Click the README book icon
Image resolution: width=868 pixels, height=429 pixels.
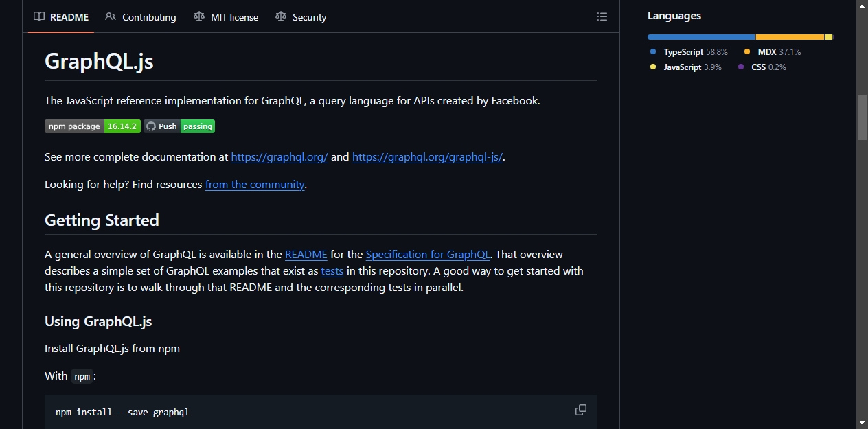point(39,16)
